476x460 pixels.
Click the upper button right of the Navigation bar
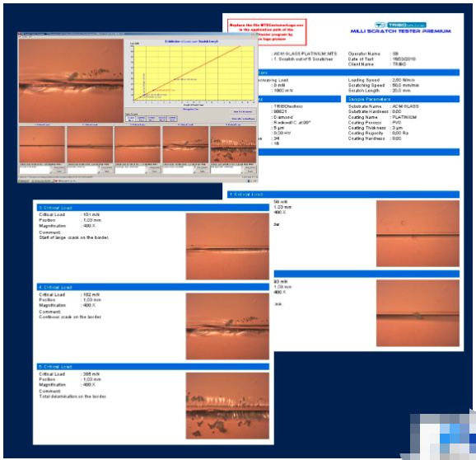[x=243, y=112]
